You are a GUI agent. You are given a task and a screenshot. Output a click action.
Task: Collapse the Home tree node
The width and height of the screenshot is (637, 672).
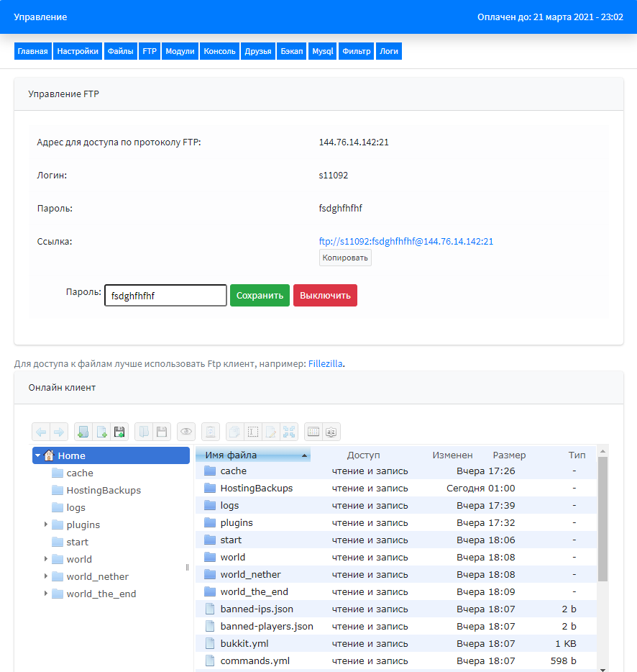tap(38, 455)
